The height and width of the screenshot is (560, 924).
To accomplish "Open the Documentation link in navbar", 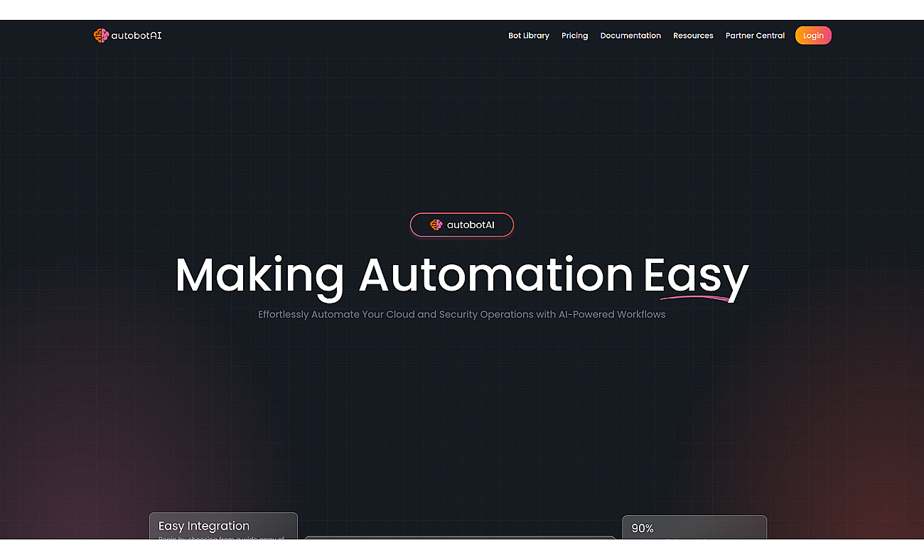I will click(x=630, y=36).
